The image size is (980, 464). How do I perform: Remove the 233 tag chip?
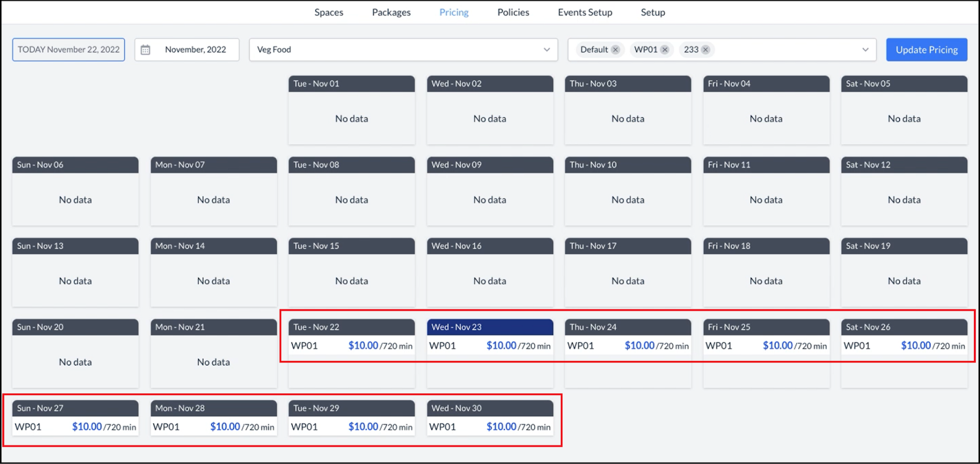point(706,50)
